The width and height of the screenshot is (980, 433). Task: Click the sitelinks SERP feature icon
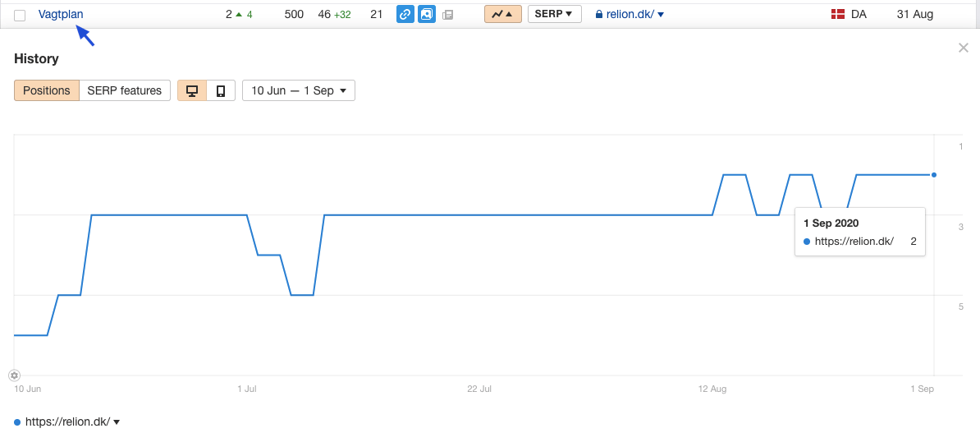click(405, 14)
